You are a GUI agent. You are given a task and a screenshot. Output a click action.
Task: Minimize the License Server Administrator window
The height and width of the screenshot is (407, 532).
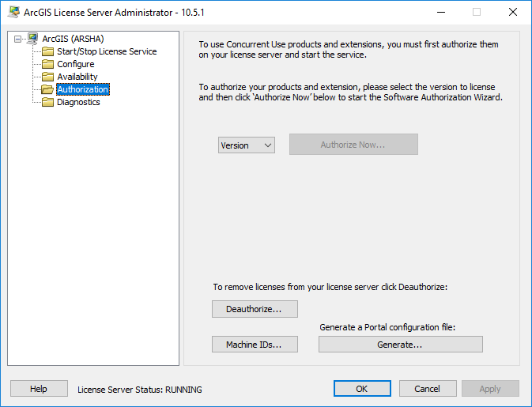(441, 12)
